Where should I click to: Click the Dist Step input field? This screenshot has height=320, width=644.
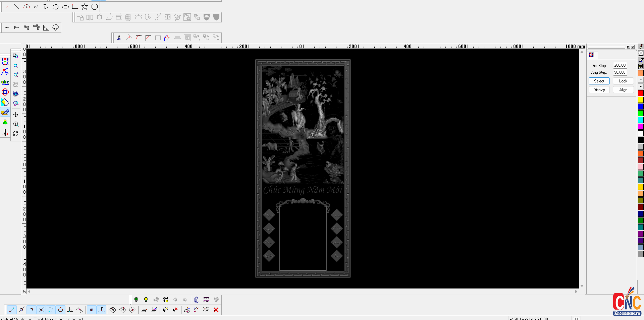620,65
